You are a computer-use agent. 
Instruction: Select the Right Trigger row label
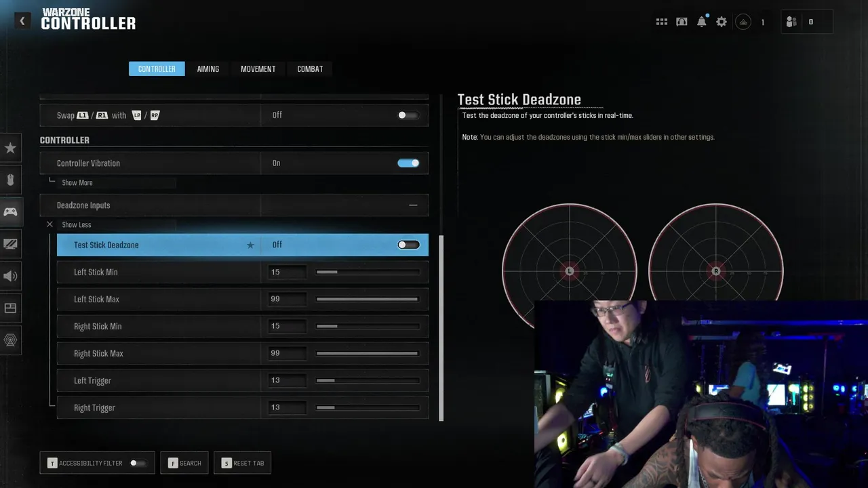click(x=94, y=408)
